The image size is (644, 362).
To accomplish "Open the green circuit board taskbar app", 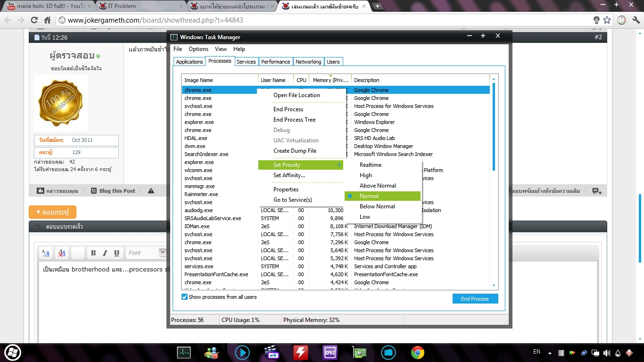I will coord(360,352).
